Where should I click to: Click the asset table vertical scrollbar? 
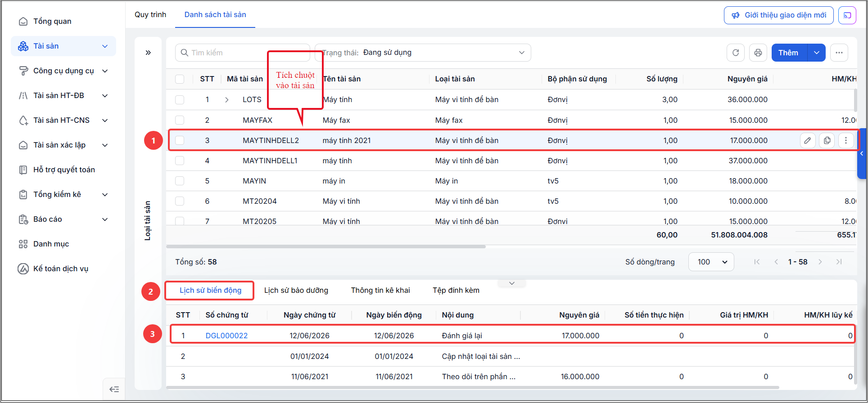pyautogui.click(x=855, y=100)
